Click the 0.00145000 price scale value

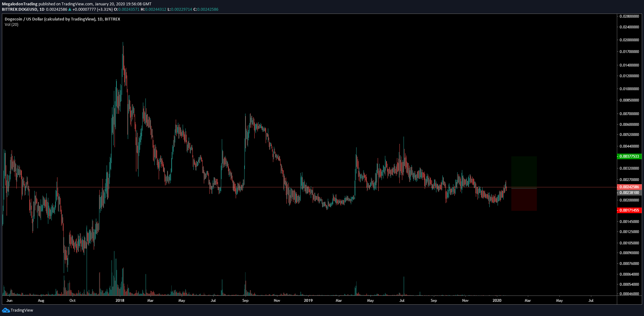[x=629, y=222]
